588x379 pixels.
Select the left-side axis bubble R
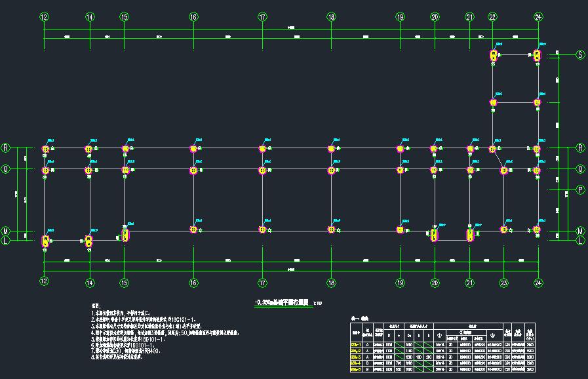6,148
